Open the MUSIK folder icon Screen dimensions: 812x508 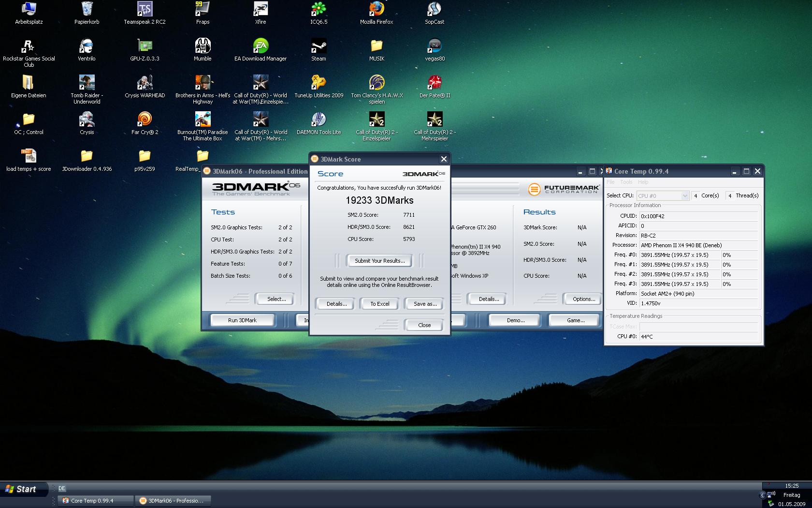point(377,49)
